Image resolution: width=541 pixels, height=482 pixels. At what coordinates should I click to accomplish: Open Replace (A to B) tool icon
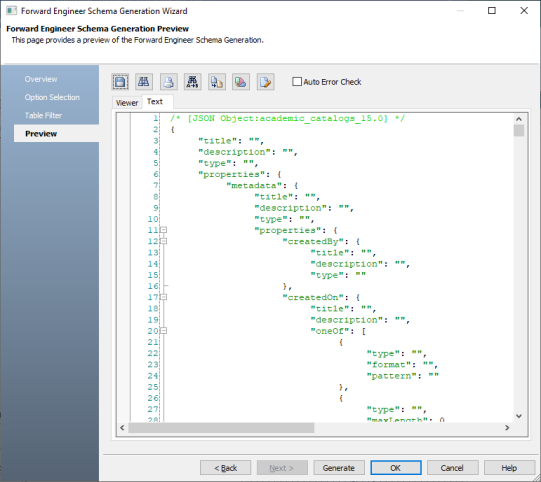click(193, 82)
